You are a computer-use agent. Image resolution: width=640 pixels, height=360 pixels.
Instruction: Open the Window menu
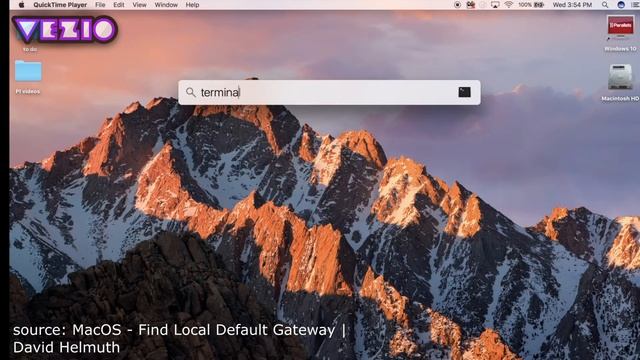(x=166, y=5)
